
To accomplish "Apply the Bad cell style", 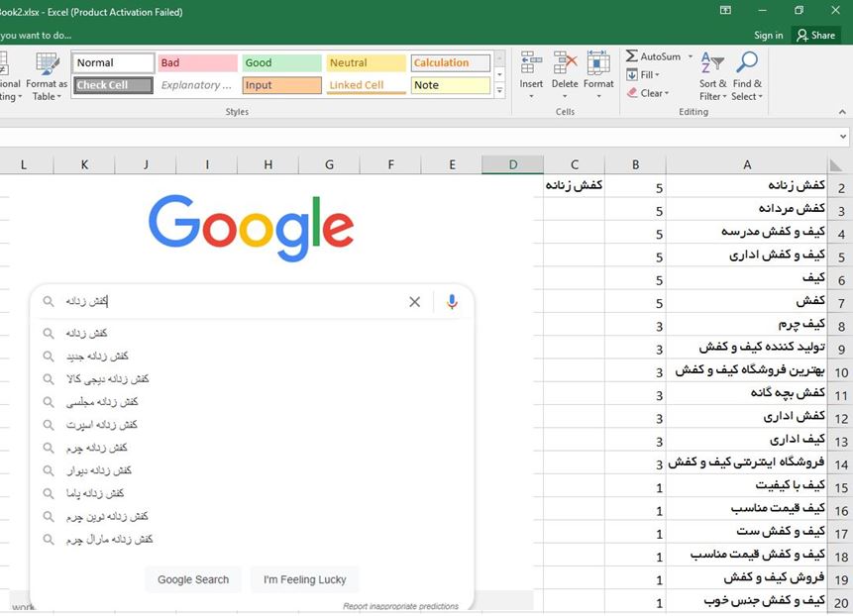I will point(197,63).
